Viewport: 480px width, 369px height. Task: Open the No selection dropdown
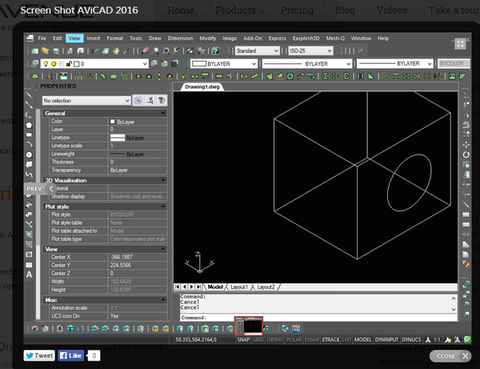point(86,100)
